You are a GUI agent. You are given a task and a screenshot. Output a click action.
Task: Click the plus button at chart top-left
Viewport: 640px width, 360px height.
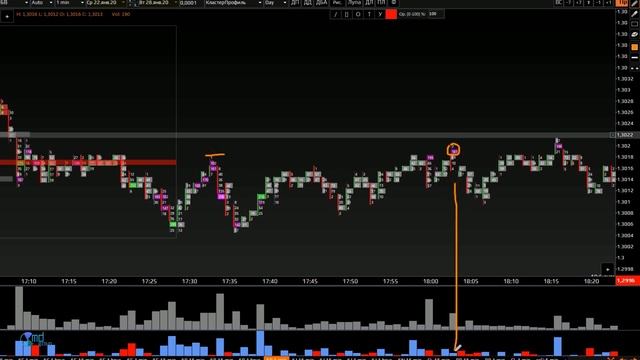point(7,16)
